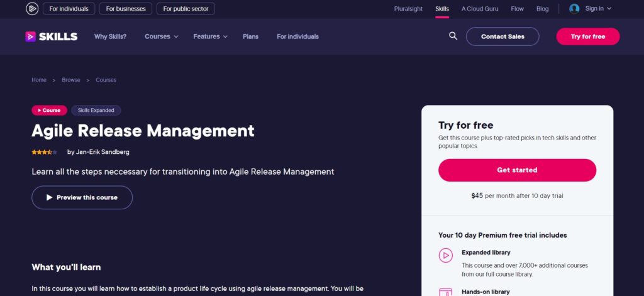Click Your 10 day Premium free trial heading
This screenshot has height=296, width=644.
(502, 235)
